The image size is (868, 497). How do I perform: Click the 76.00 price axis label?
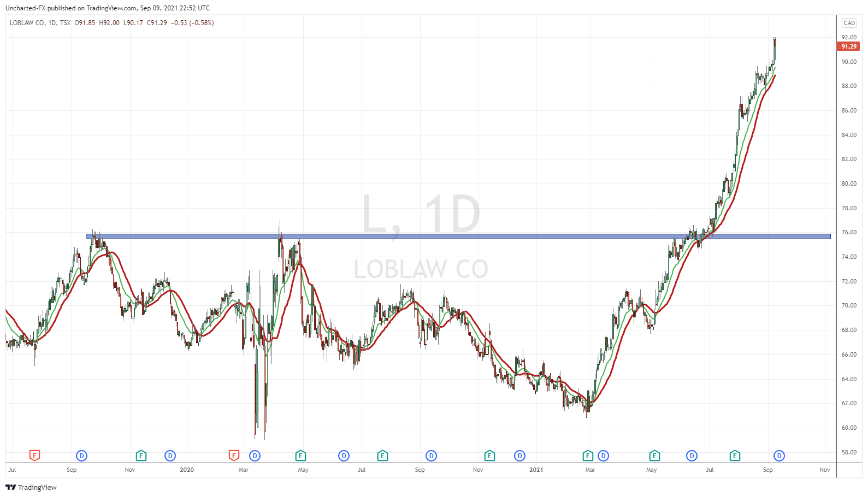(x=849, y=232)
